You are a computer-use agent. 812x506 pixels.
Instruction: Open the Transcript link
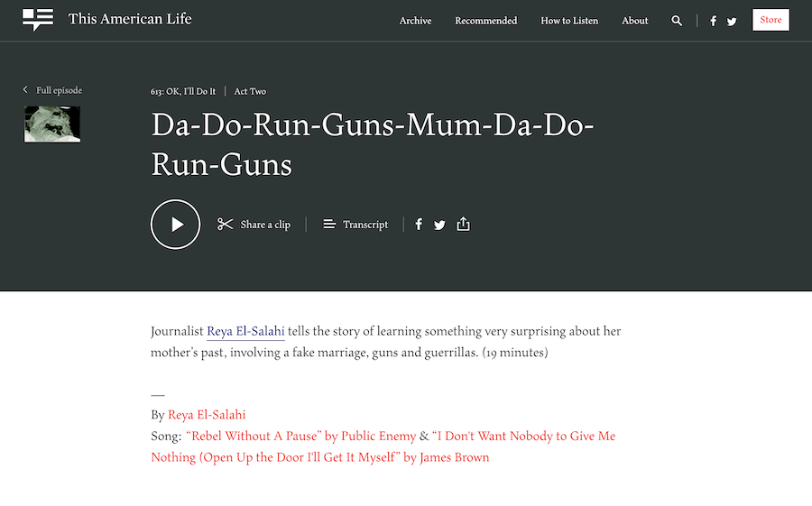365,225
